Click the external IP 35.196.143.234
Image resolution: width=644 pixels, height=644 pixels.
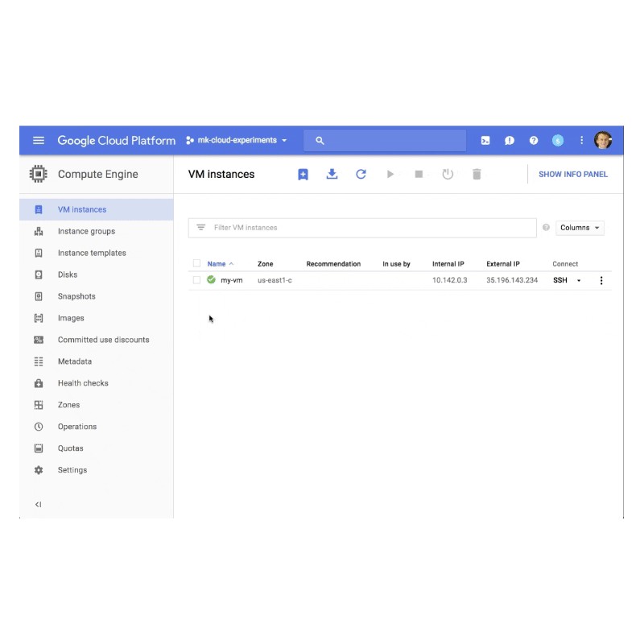tap(512, 280)
